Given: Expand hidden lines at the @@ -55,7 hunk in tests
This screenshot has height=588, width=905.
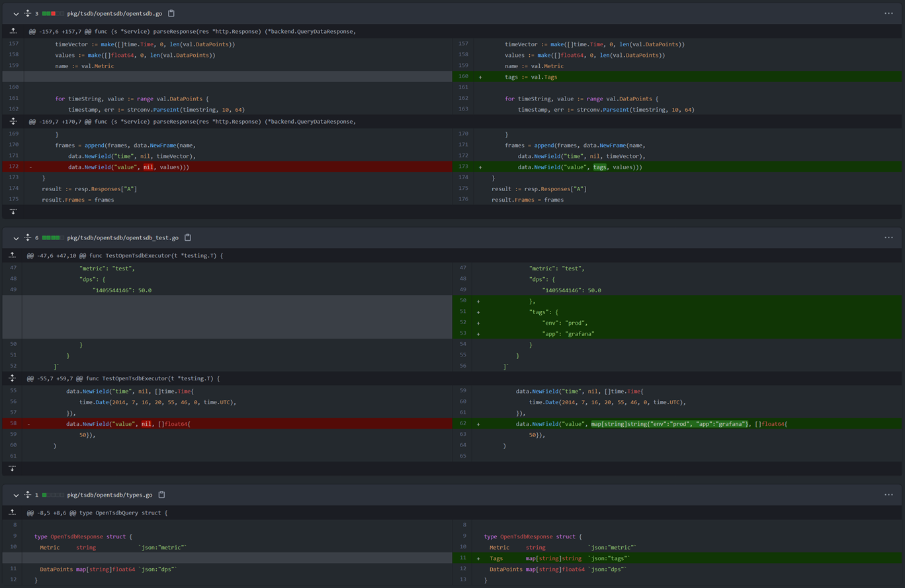Looking at the screenshot, I should (x=13, y=378).
